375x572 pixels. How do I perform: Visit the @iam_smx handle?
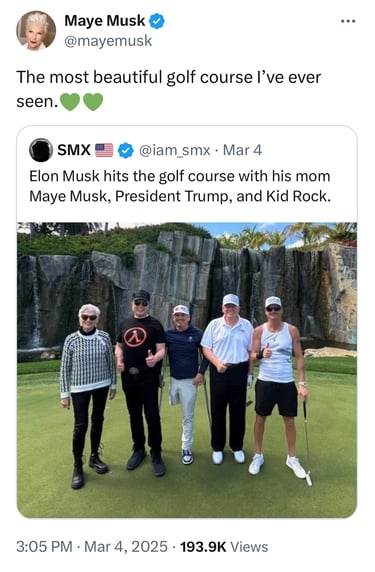pyautogui.click(x=175, y=150)
